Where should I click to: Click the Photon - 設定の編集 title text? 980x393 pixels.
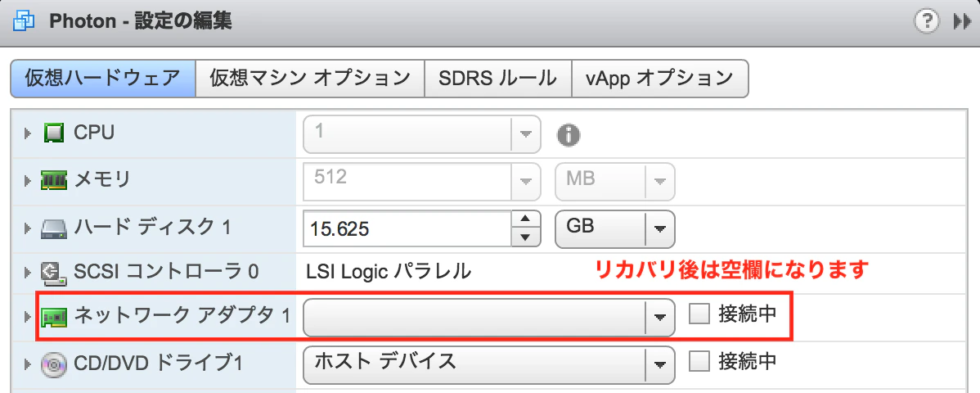[141, 22]
